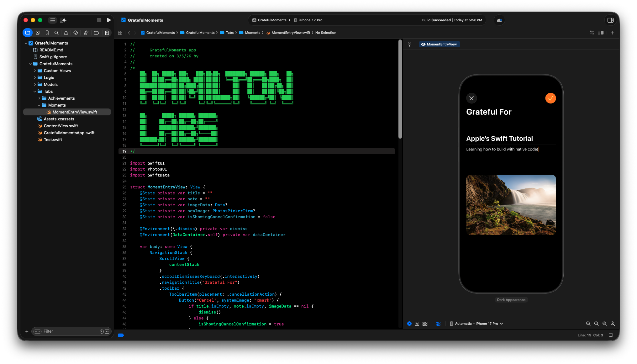
Task: Tap the orange checkmark save button
Action: click(550, 98)
